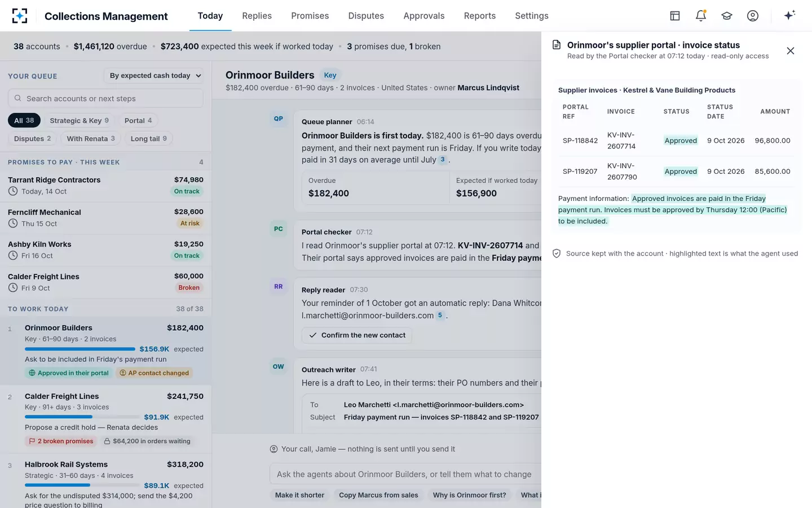Screen dimensions: 812x508
Task: Click the 2 broken promises tag
Action: 61,441
